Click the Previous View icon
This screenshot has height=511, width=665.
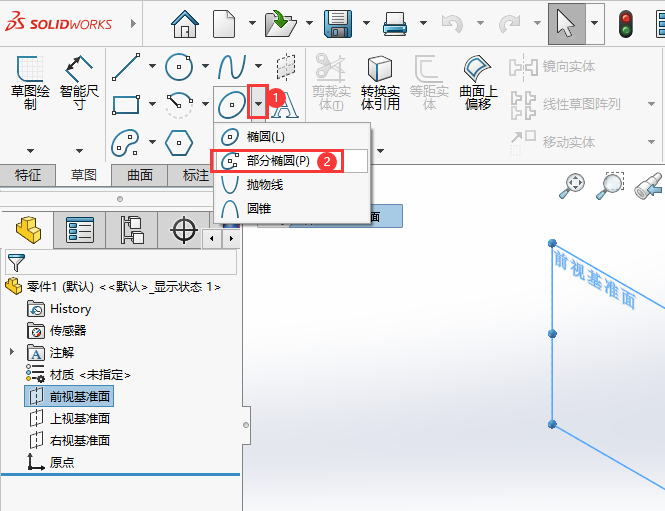coord(648,186)
